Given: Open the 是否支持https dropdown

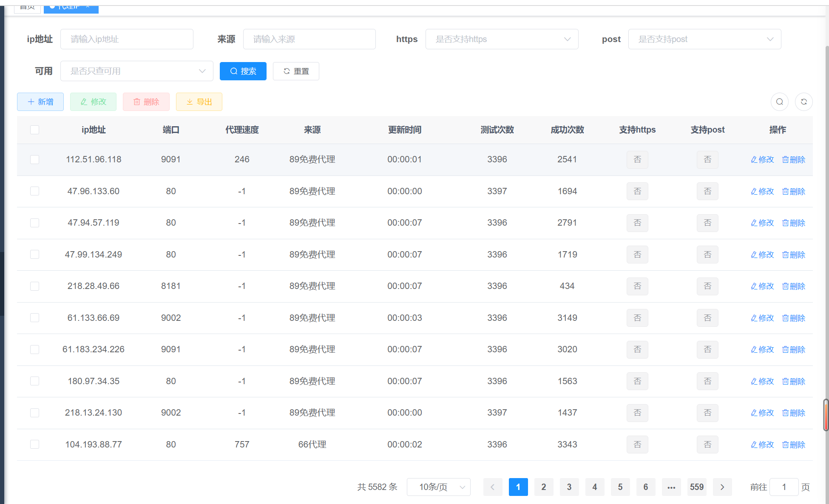Looking at the screenshot, I should click(502, 39).
